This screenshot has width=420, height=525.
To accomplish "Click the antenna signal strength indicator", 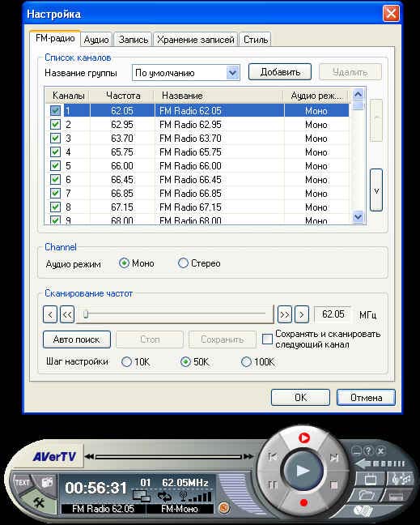I will [195, 496].
